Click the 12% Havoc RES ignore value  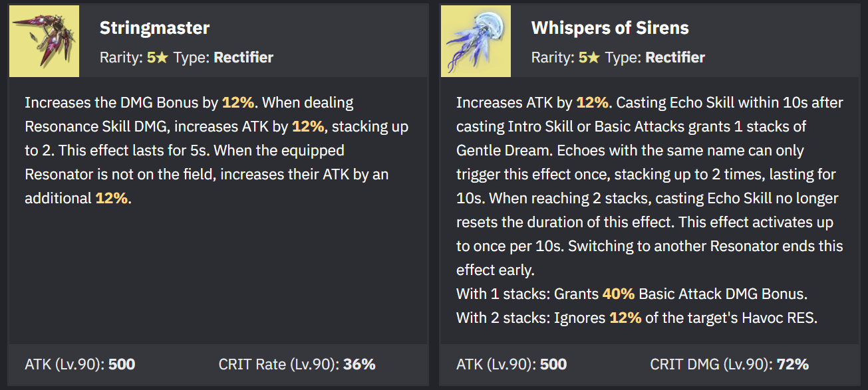625,318
